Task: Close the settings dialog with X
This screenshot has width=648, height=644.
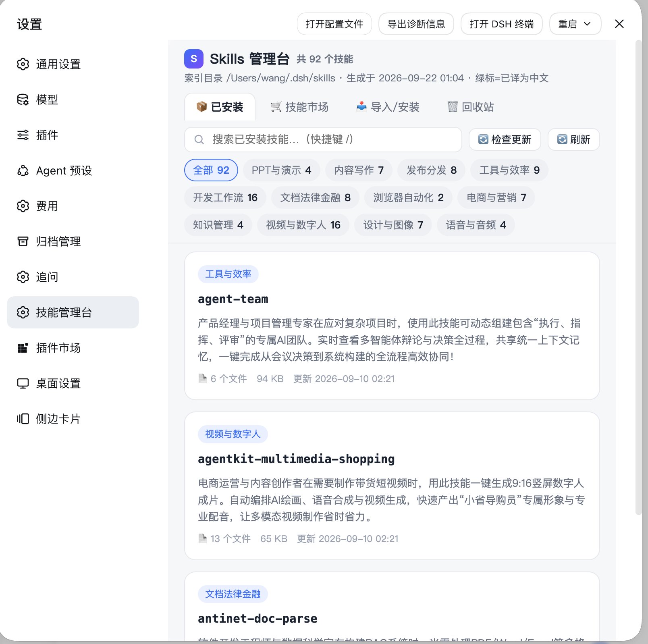Action: click(619, 24)
